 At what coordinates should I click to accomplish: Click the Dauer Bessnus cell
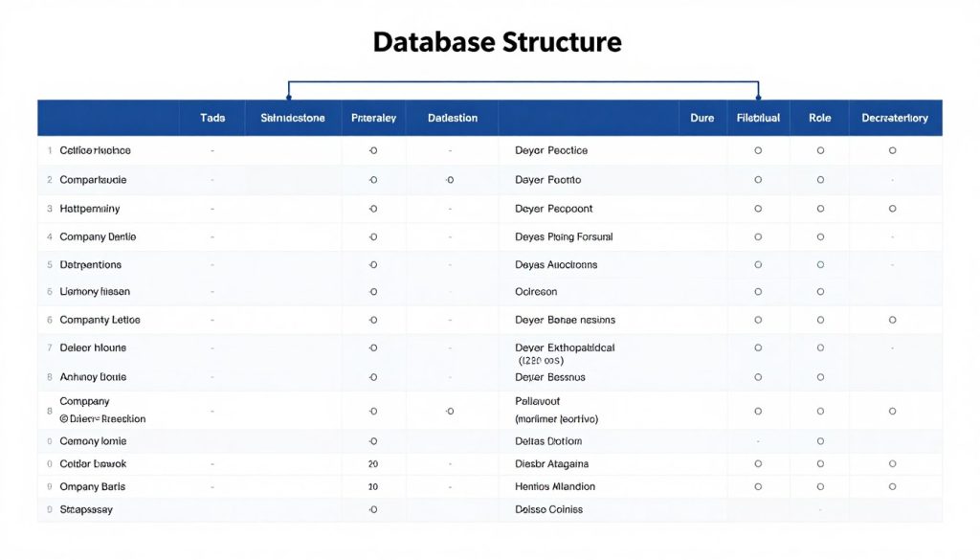point(550,377)
